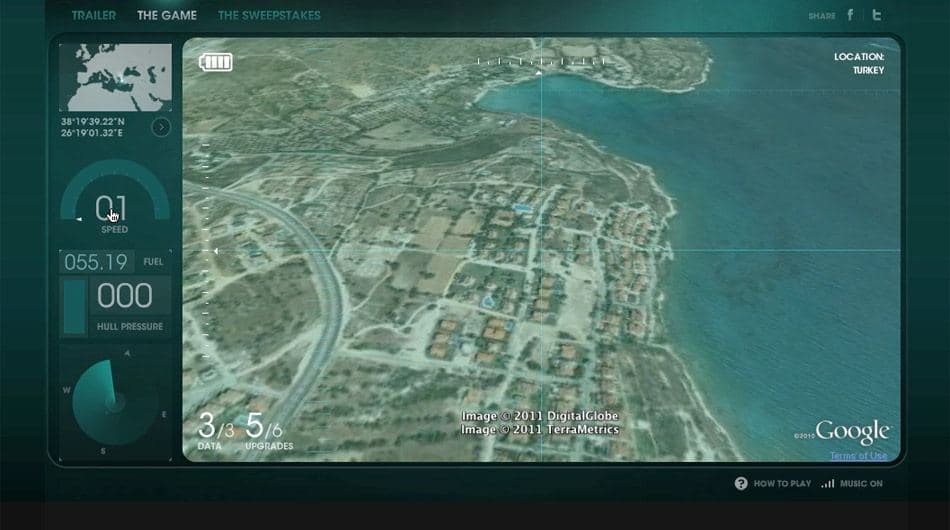Click the circular arrow next to coordinates

[161, 127]
